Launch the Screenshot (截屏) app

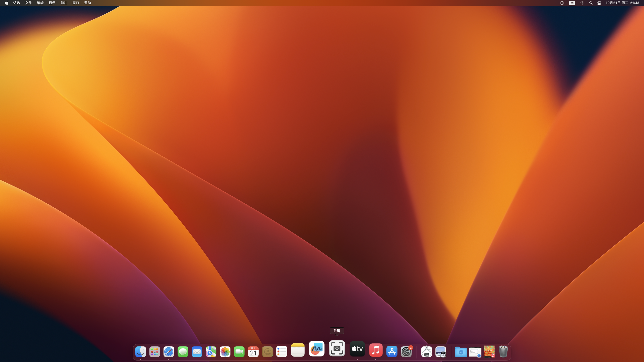pos(337,348)
